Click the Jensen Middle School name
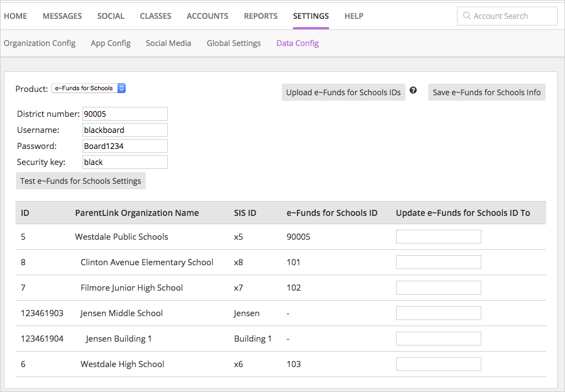The width and height of the screenshot is (565, 392). click(121, 313)
